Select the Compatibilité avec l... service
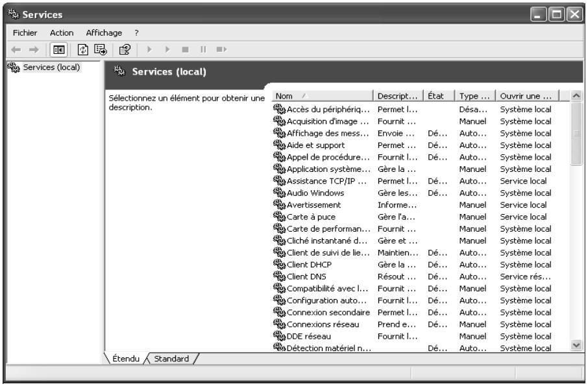 pyautogui.click(x=327, y=288)
